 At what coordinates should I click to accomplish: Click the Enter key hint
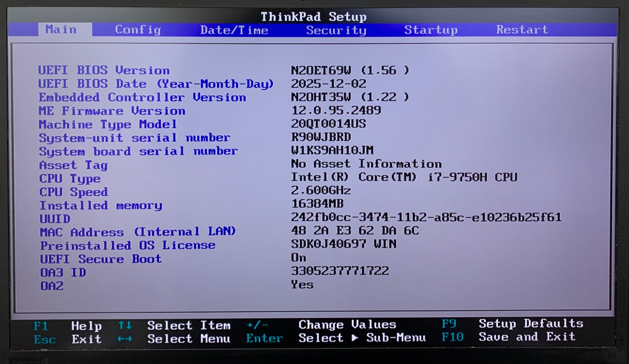(265, 338)
